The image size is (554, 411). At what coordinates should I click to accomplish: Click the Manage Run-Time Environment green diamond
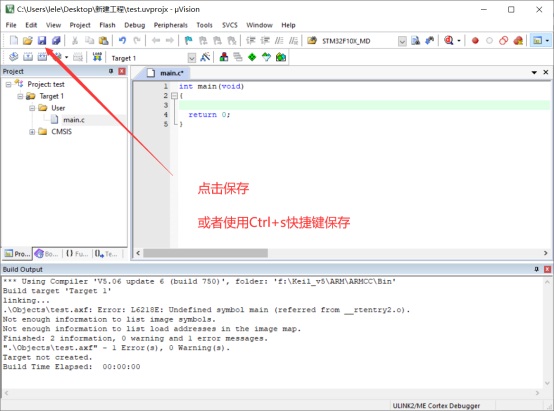pyautogui.click(x=252, y=57)
